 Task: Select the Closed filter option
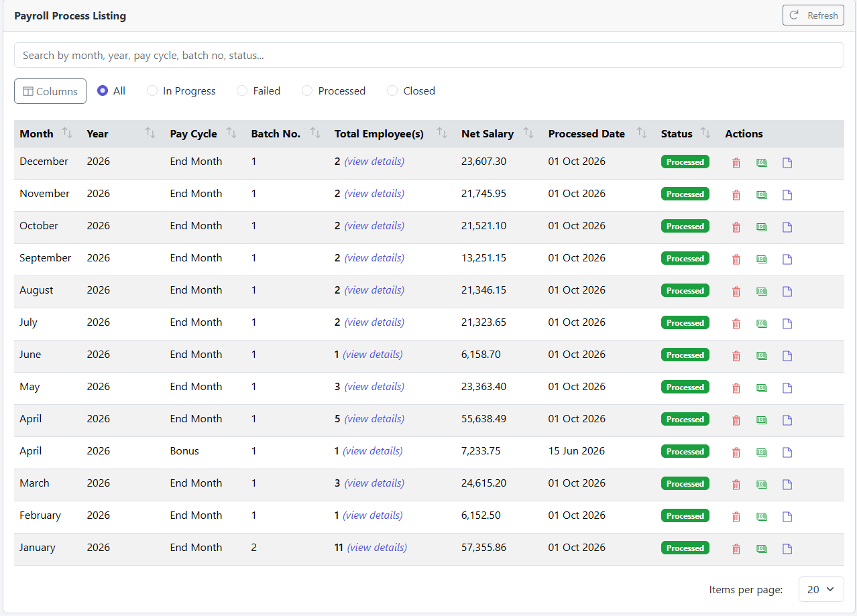click(392, 90)
